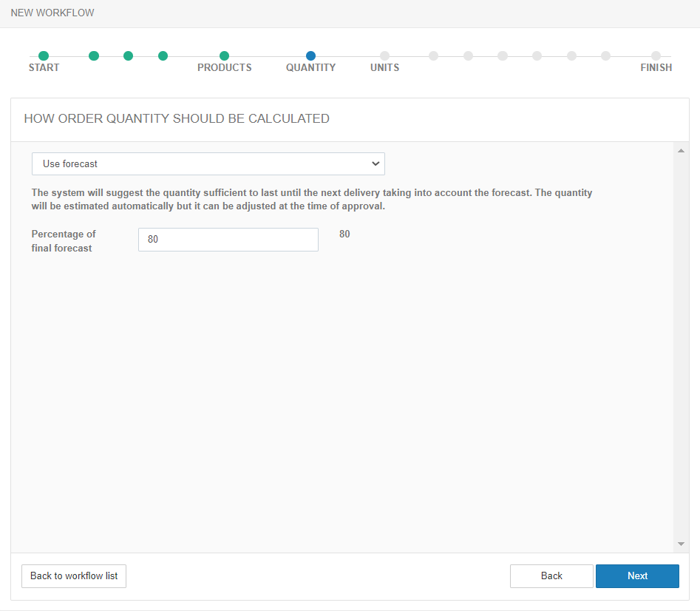Open the 'Use forecast' calculation dropdown
This screenshot has width=700, height=611.
(208, 163)
